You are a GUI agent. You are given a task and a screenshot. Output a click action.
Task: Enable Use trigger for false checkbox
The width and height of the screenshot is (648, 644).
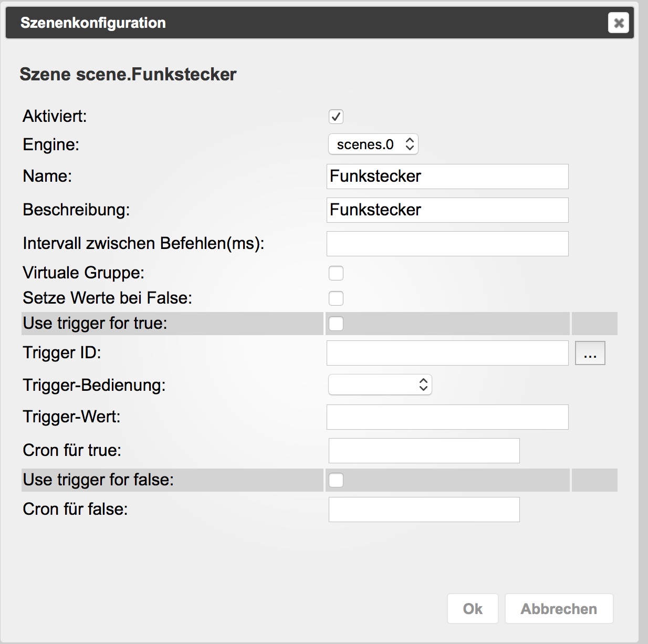(336, 480)
